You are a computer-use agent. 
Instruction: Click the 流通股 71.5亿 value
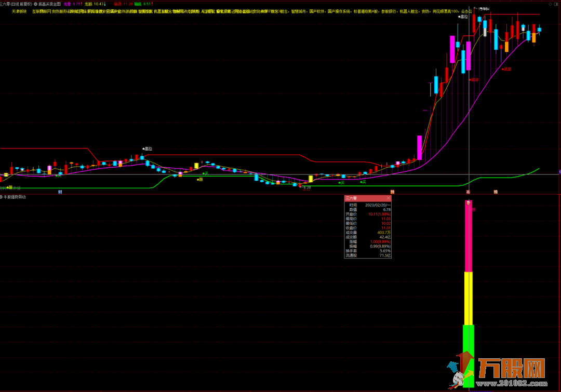pos(385,256)
